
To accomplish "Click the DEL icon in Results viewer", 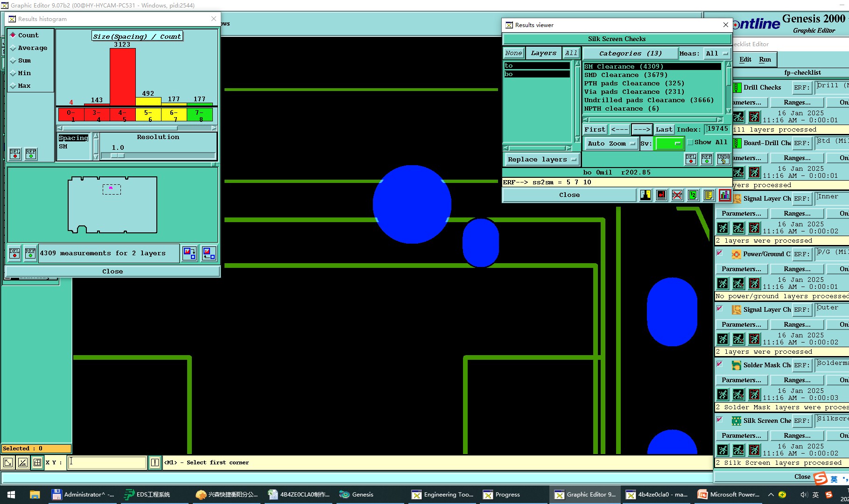I will (x=690, y=159).
